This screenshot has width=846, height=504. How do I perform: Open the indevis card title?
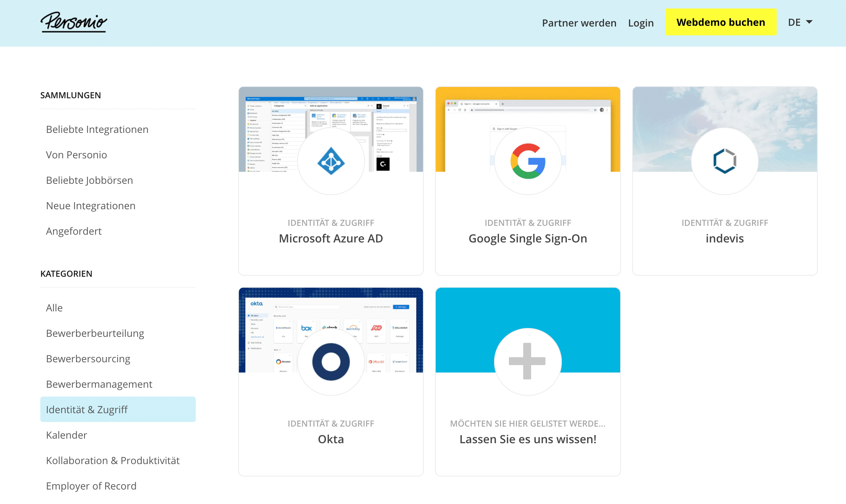coord(724,239)
